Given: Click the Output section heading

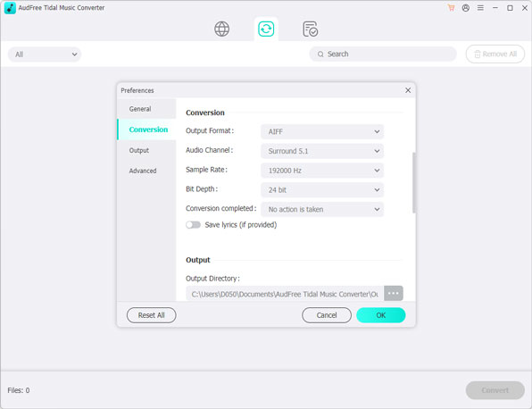Looking at the screenshot, I should (198, 260).
